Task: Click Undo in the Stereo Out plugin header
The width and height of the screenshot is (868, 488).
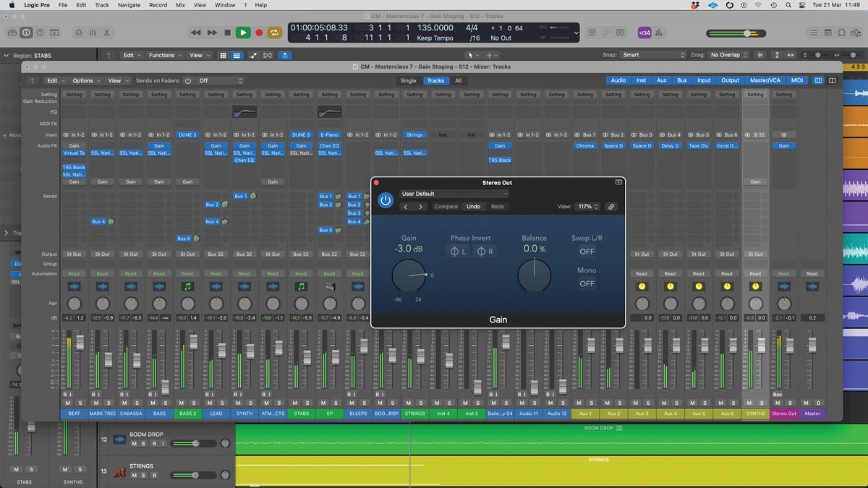Action: (x=473, y=207)
